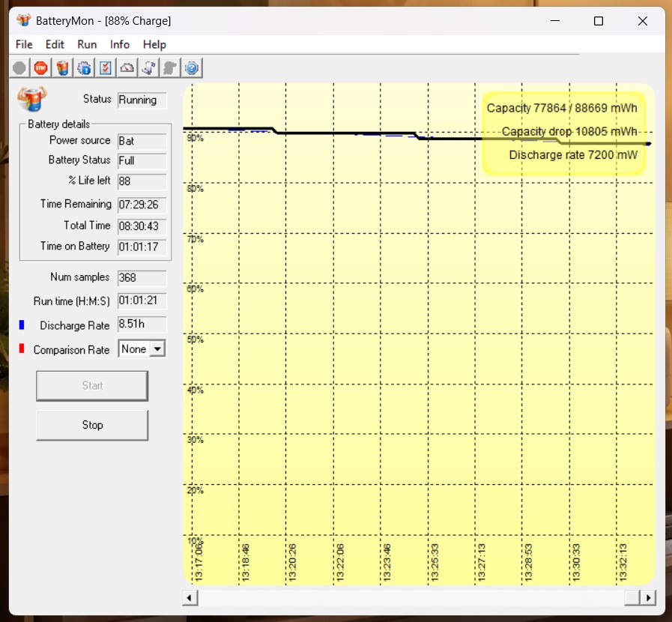Open battery information from the battery toolbar icon
Viewport: 672px width, 622px height.
pos(63,67)
